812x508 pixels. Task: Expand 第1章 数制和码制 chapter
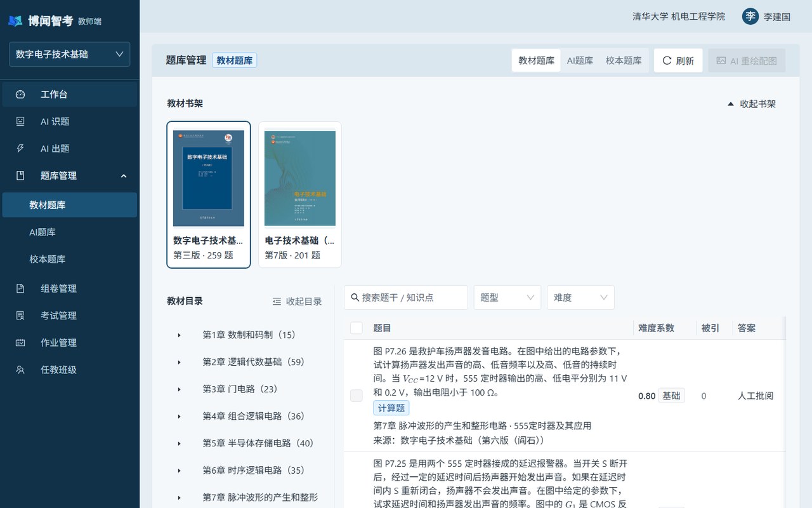pyautogui.click(x=180, y=335)
